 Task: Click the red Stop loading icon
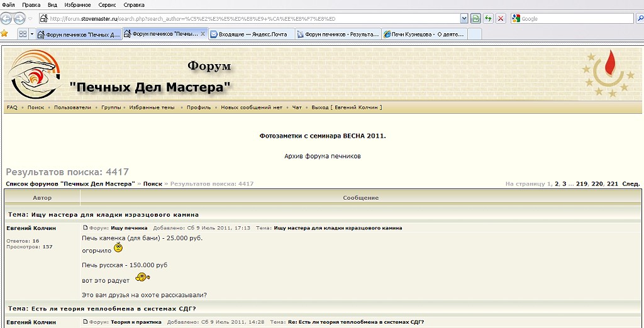pos(501,19)
